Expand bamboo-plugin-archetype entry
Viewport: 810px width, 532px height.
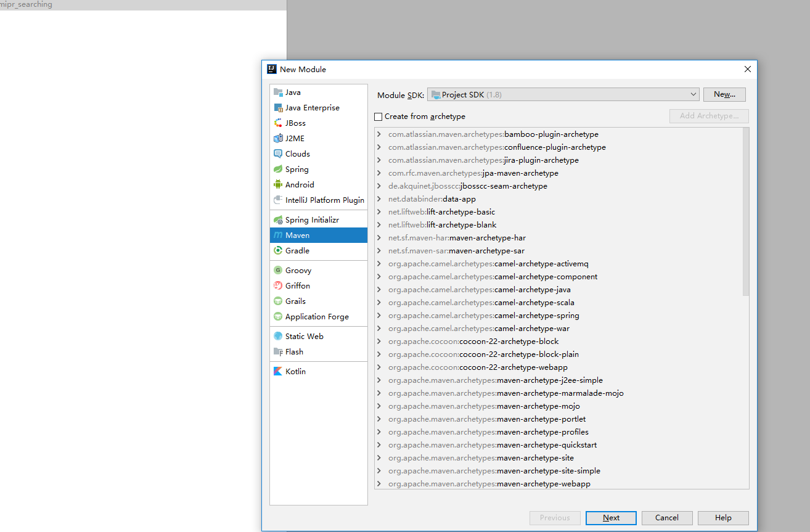click(379, 134)
